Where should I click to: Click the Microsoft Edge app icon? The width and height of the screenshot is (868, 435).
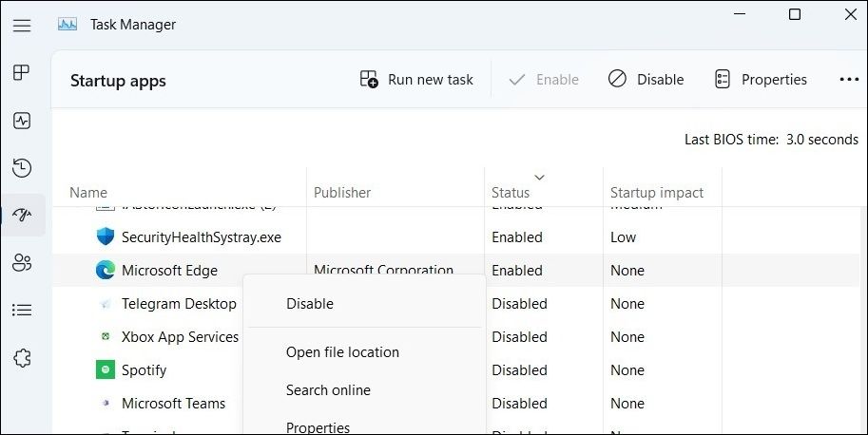point(105,271)
